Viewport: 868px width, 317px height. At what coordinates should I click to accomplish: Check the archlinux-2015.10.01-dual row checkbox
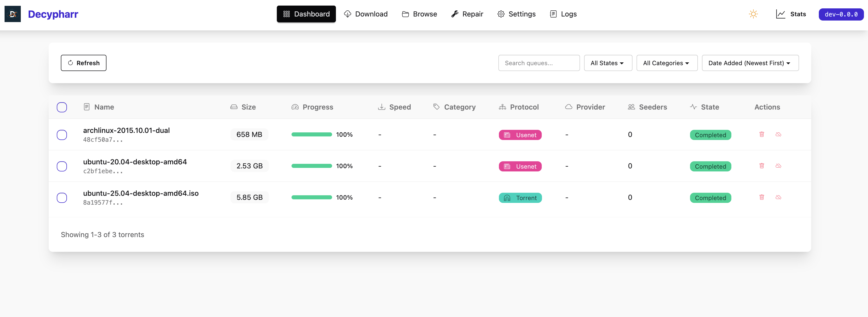click(62, 135)
